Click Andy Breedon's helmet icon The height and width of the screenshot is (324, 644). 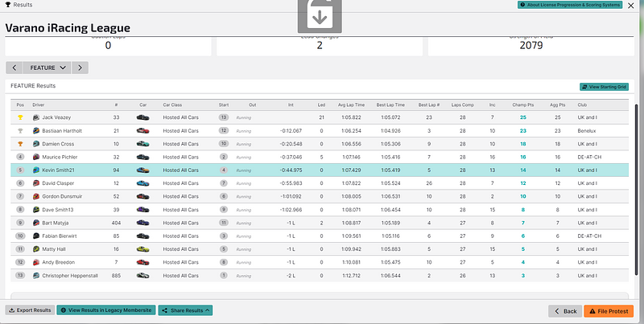point(36,262)
